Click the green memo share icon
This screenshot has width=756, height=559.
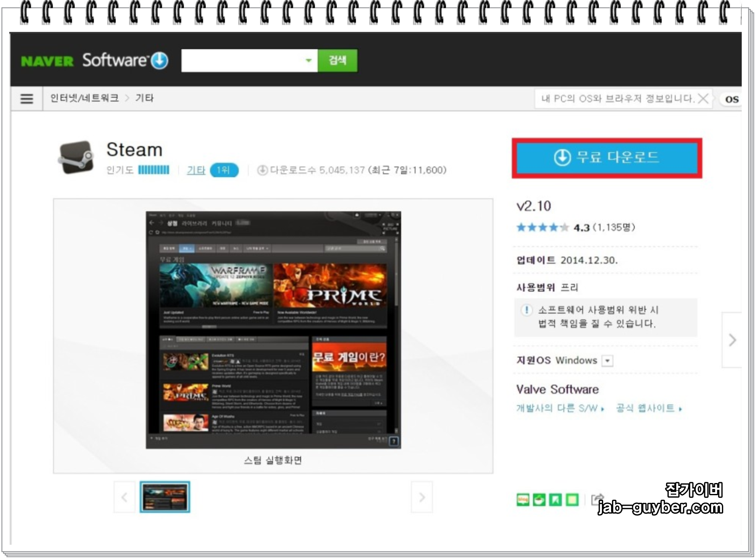pyautogui.click(x=572, y=500)
